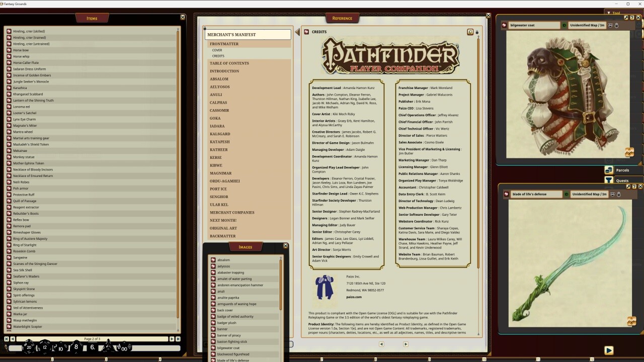Click the yellow resize arrows on the bilgewater coat image
The image size is (644, 362).
630,152
